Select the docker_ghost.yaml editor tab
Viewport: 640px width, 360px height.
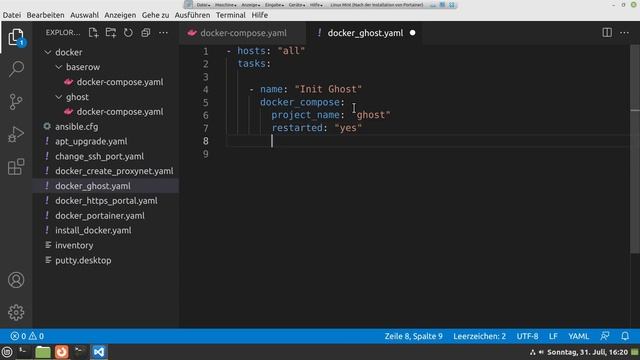[365, 33]
